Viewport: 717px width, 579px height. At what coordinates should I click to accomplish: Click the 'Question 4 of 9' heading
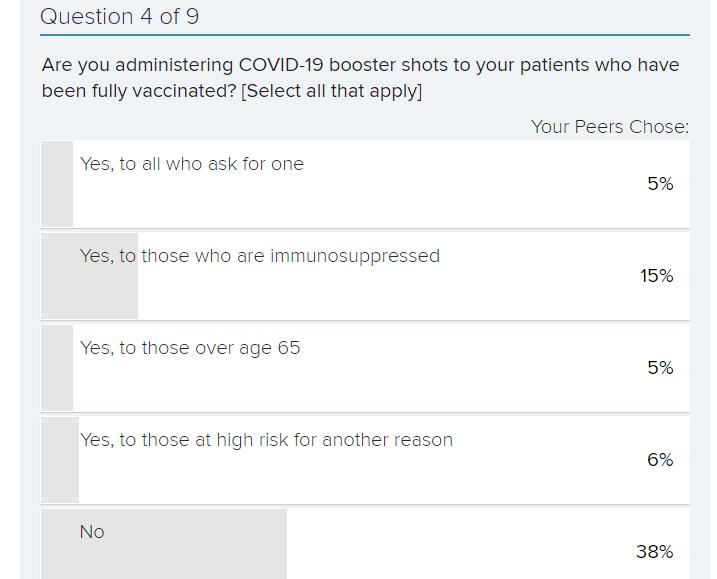click(x=119, y=17)
